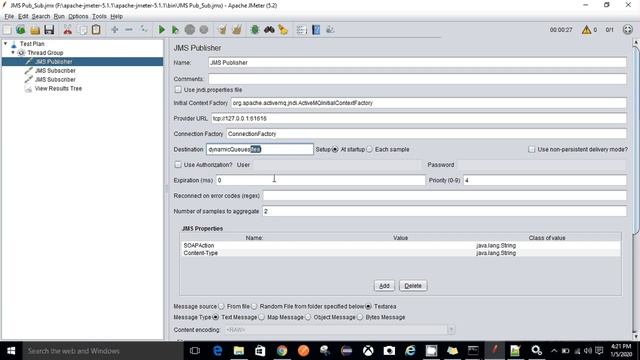Clear results with single broom icon
640x360 pixels.
(x=222, y=30)
